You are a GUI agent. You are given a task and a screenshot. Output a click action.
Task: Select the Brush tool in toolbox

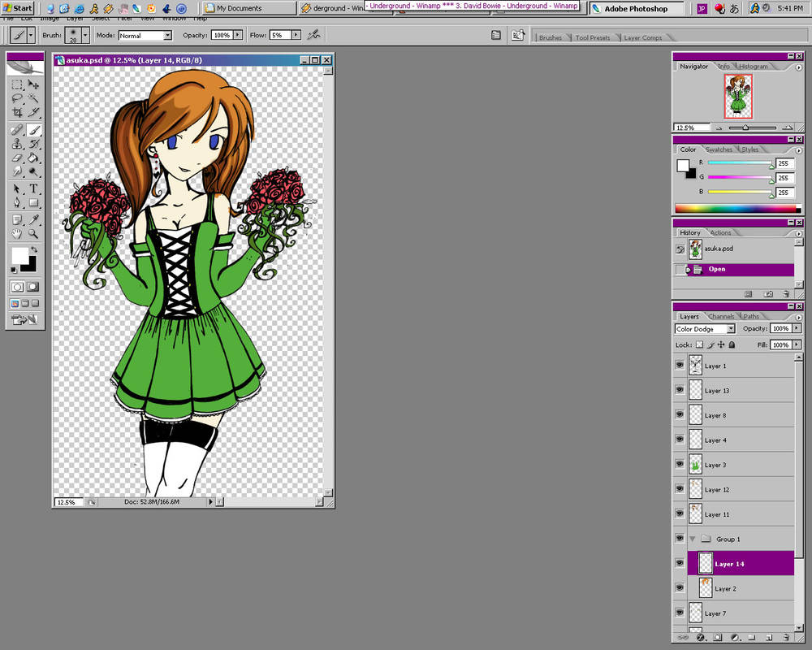tap(33, 129)
